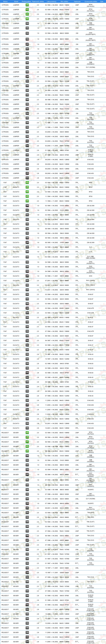Click the ON icon in the Fiat Ducato 05.1998 -> 09.2001 row
106x644 pixels.
(27, 378)
